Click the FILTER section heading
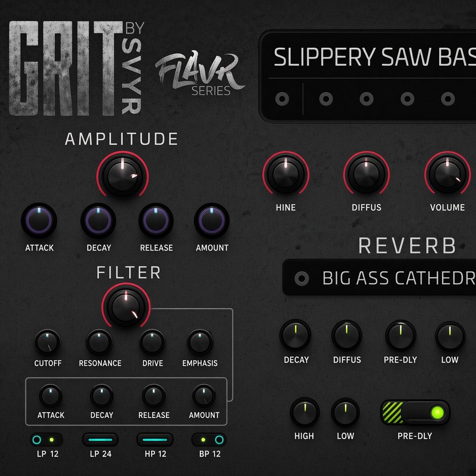This screenshot has height=476, width=476. click(x=128, y=272)
